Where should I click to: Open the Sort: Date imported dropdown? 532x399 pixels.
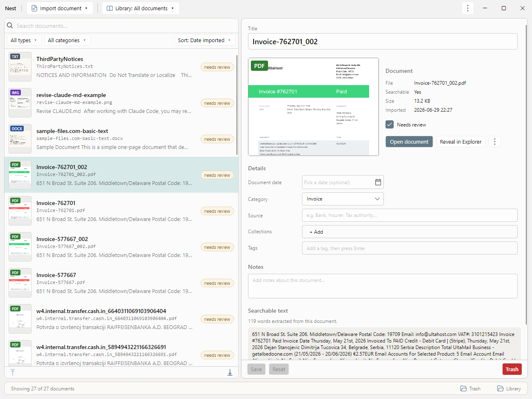click(205, 40)
